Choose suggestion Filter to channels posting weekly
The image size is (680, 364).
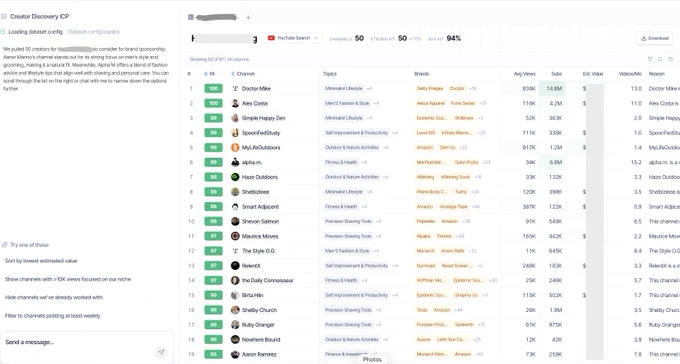click(x=52, y=316)
